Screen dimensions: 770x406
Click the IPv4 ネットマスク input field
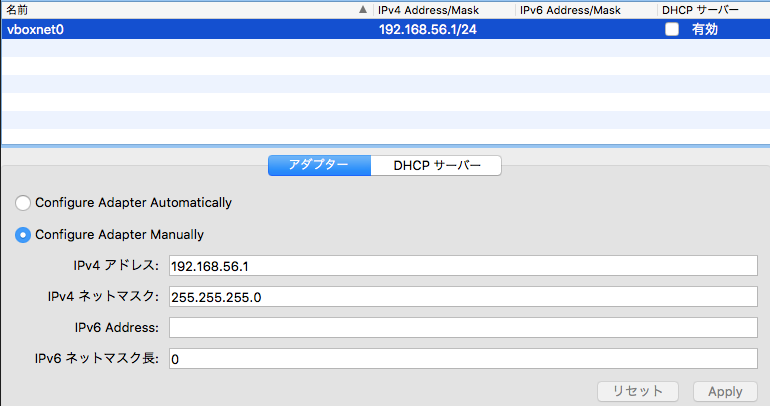point(463,297)
